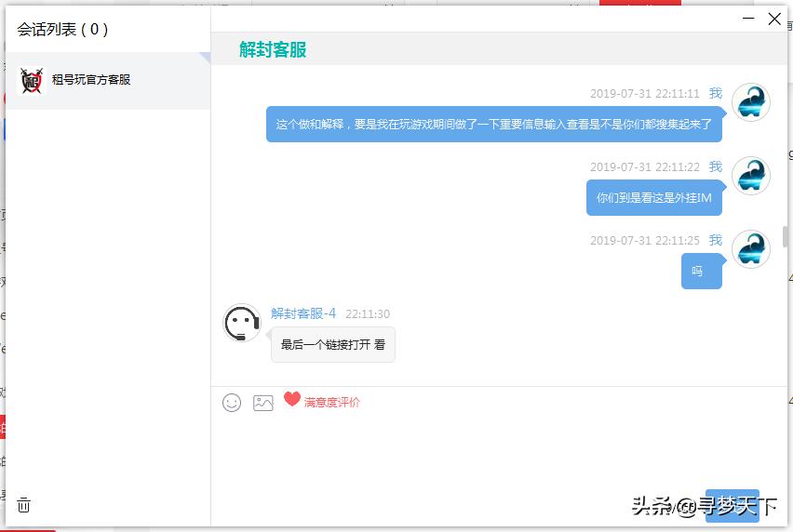The width and height of the screenshot is (793, 532).
Task: Attach an image using picture icon
Action: coord(263,403)
